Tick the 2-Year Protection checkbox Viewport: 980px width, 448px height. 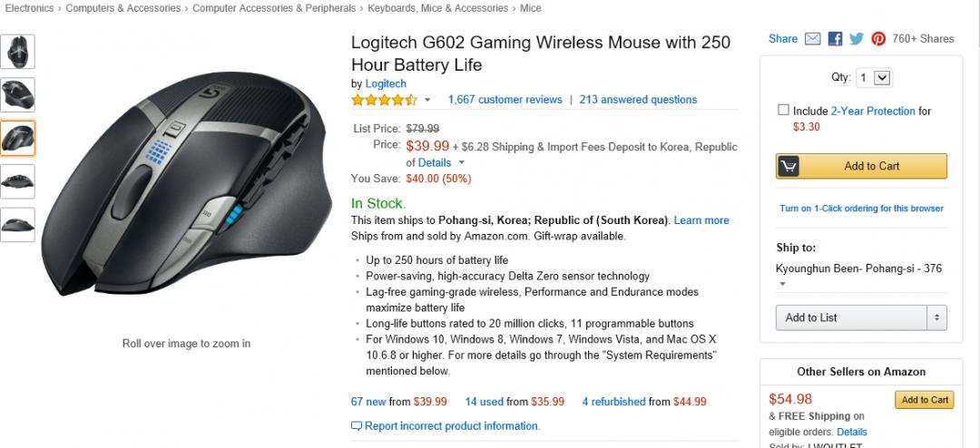click(783, 111)
